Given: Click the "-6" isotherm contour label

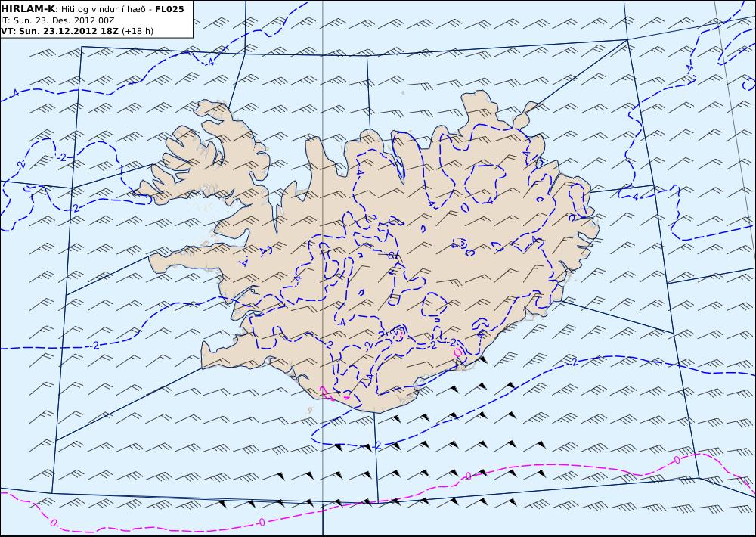Looking at the screenshot, I should pos(392,256).
